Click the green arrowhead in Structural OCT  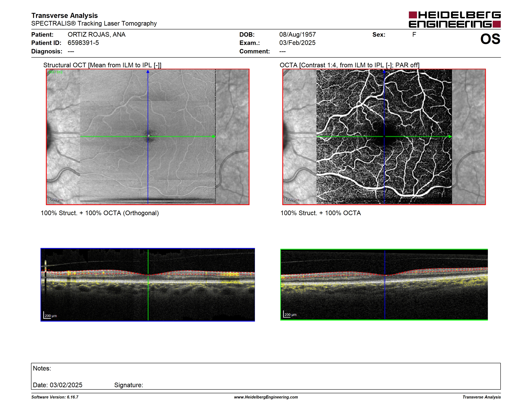(x=214, y=137)
